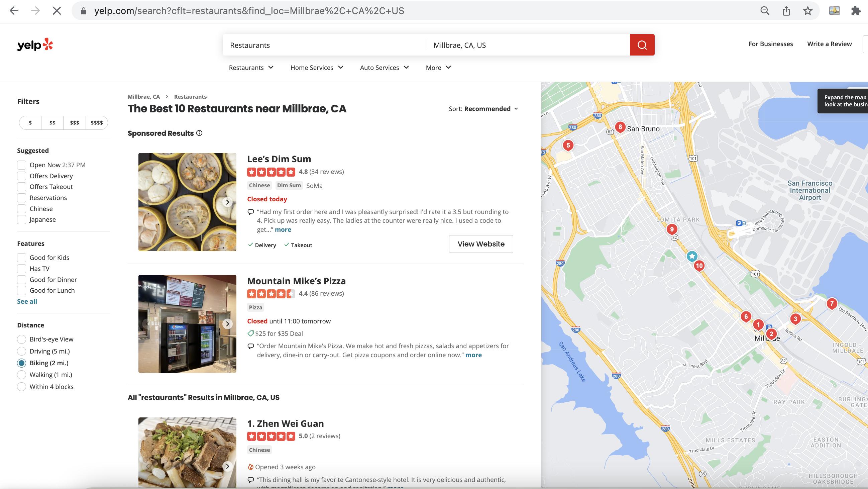
Task: Expand the Auto Services menu
Action: pyautogui.click(x=384, y=68)
